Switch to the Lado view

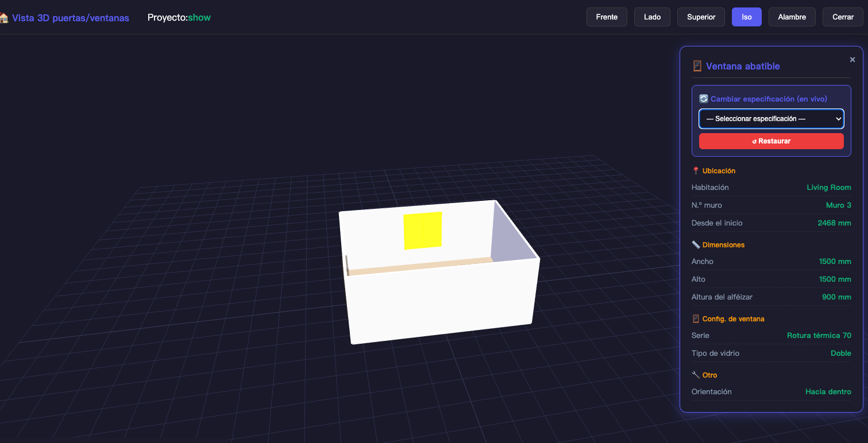pyautogui.click(x=652, y=17)
